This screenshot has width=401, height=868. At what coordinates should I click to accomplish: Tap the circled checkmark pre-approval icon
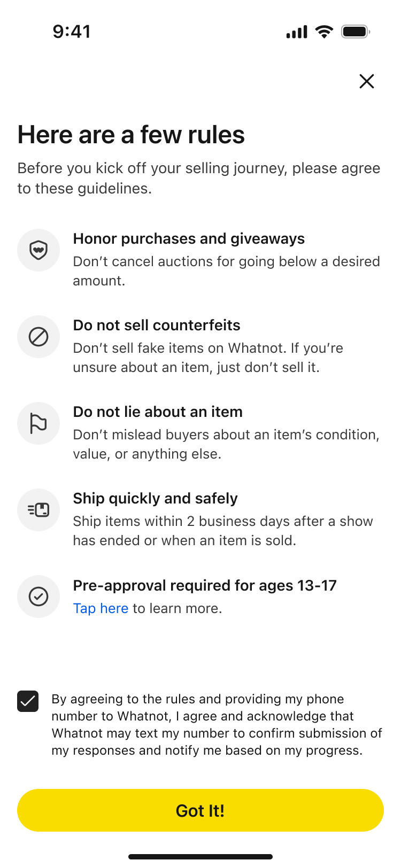(x=38, y=596)
